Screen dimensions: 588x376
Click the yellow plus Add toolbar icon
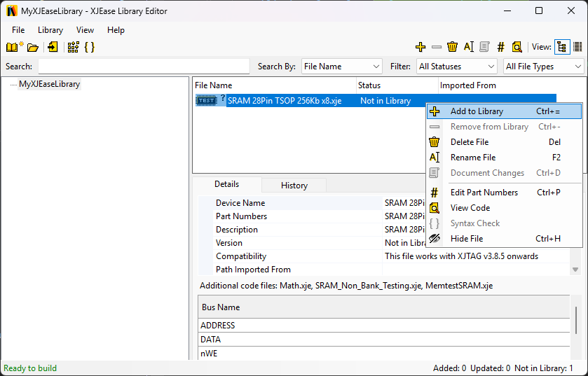[421, 47]
